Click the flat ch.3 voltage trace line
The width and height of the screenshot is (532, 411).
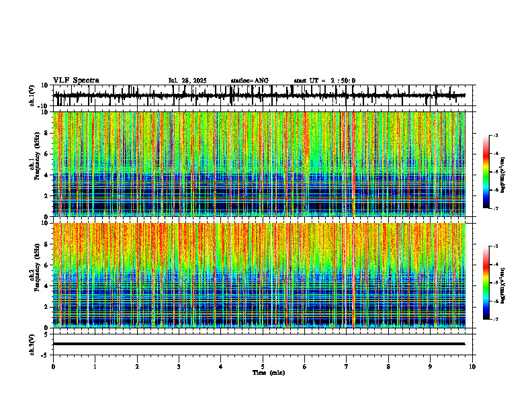point(259,344)
